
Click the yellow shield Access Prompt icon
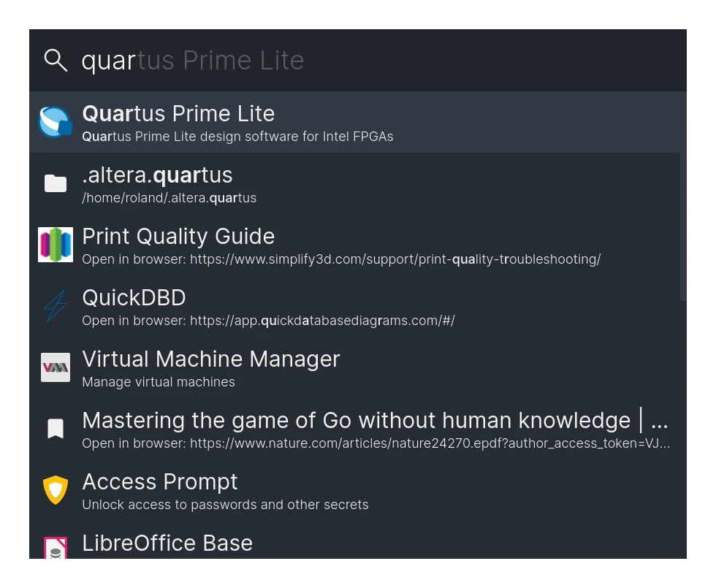[56, 490]
